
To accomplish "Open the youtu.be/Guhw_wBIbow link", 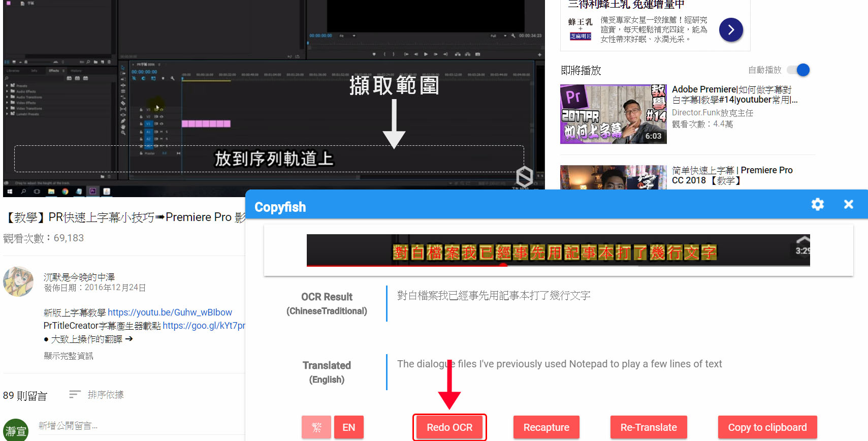I will tap(170, 312).
